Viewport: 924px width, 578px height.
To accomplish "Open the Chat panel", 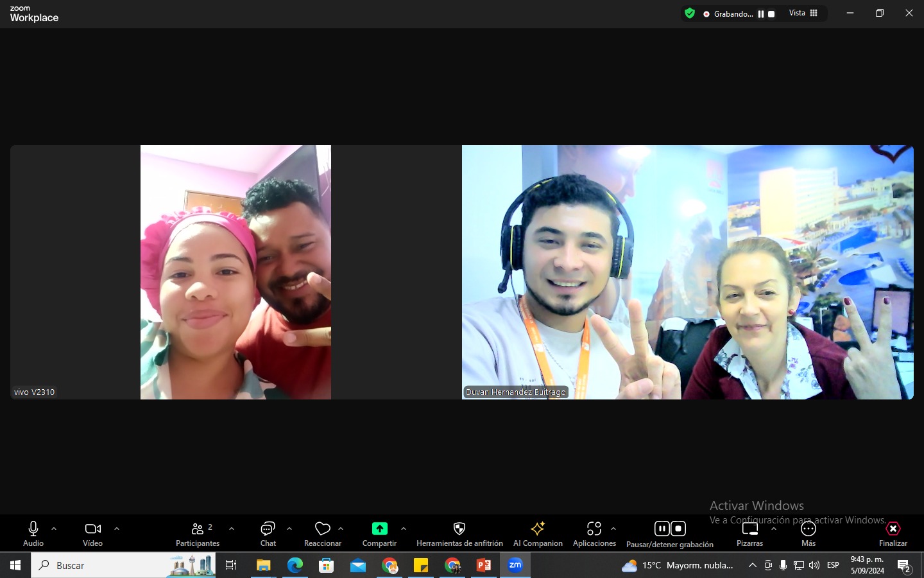I will (268, 533).
